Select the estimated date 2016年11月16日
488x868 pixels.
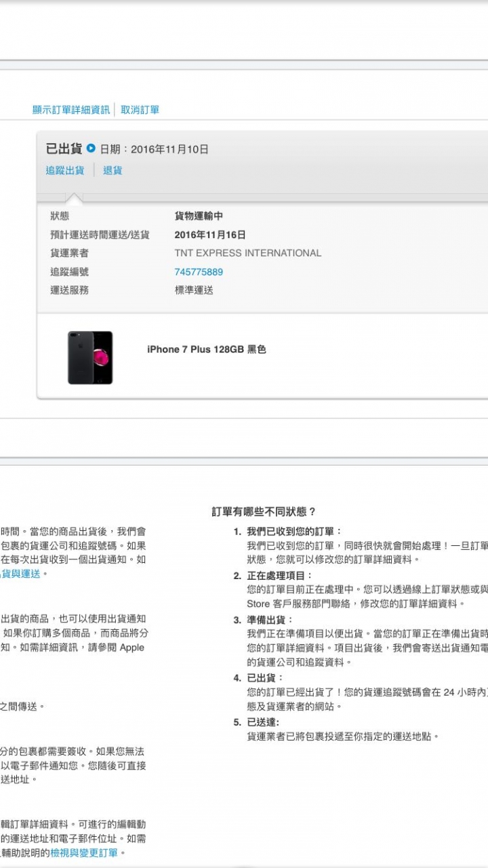tap(210, 235)
